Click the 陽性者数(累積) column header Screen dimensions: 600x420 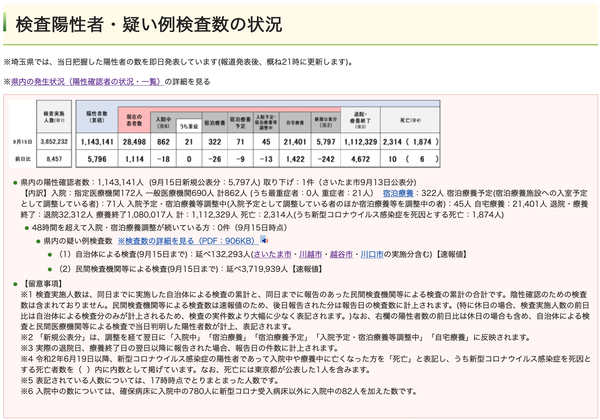(x=97, y=117)
